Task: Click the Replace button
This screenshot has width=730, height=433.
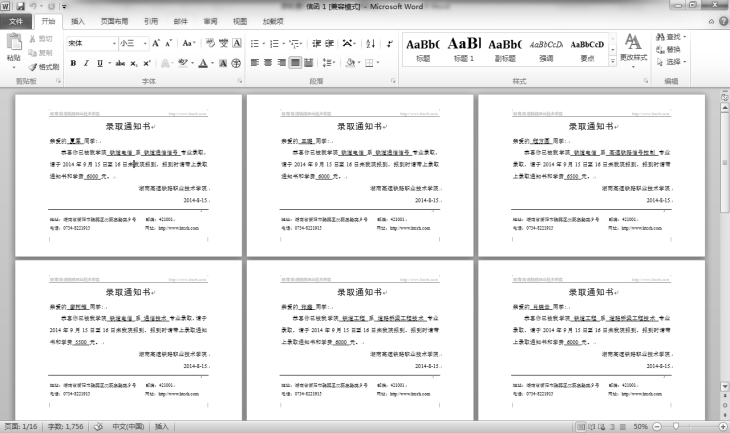Action: [x=668, y=49]
